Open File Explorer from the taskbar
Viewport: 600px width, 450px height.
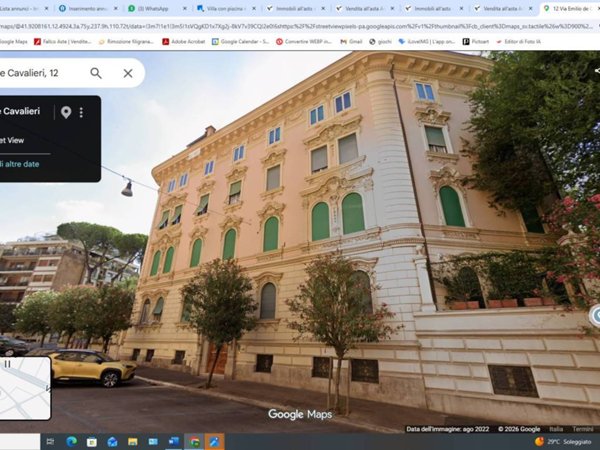[x=133, y=442]
